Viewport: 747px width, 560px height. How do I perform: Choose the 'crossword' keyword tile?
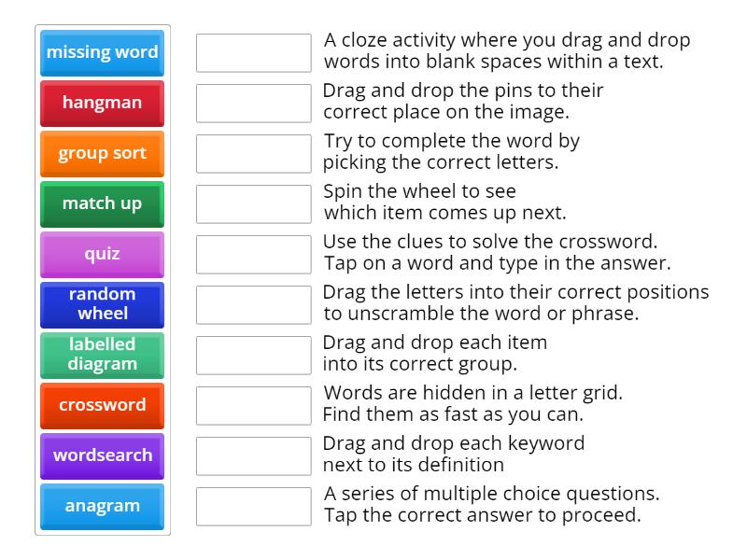pyautogui.click(x=102, y=405)
